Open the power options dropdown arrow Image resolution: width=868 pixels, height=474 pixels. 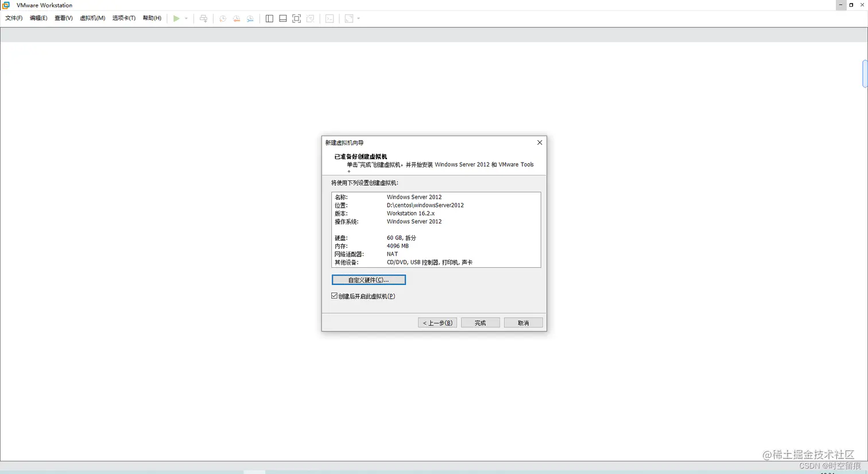click(186, 18)
